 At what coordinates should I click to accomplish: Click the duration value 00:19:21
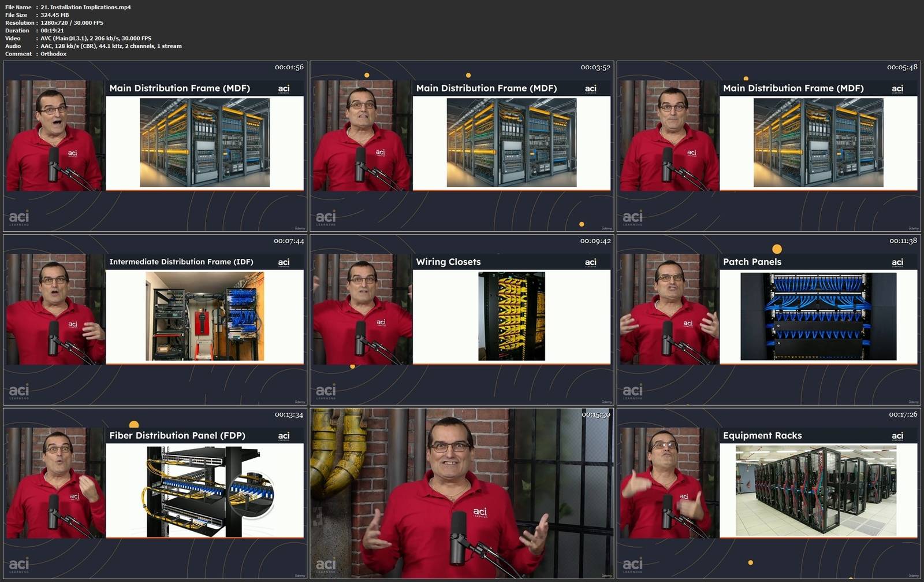pyautogui.click(x=52, y=31)
